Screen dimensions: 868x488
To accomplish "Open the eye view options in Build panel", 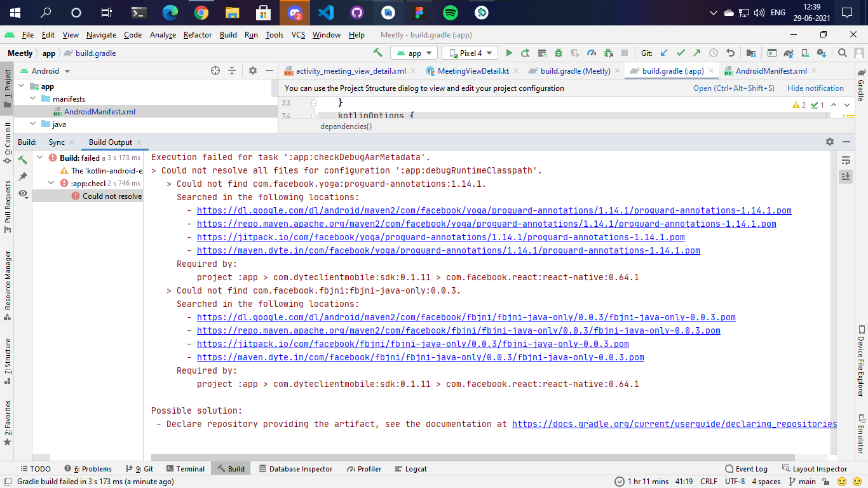I will click(x=24, y=194).
